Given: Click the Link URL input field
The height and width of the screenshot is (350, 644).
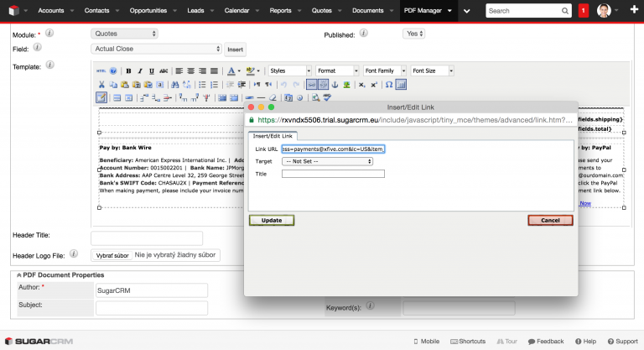Looking at the screenshot, I should coord(333,149).
